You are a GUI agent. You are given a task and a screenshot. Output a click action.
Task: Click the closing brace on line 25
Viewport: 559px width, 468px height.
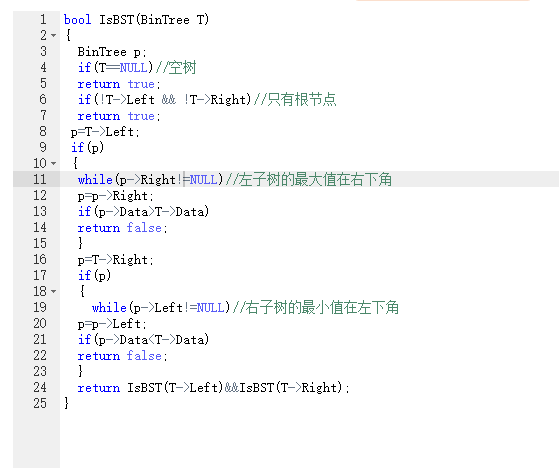pos(66,403)
